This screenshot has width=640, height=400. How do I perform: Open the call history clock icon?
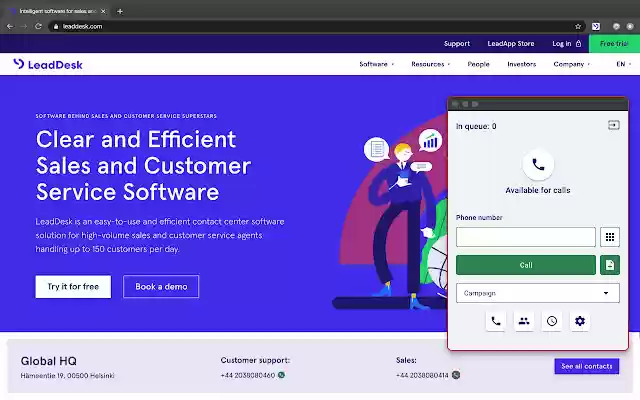coord(552,321)
